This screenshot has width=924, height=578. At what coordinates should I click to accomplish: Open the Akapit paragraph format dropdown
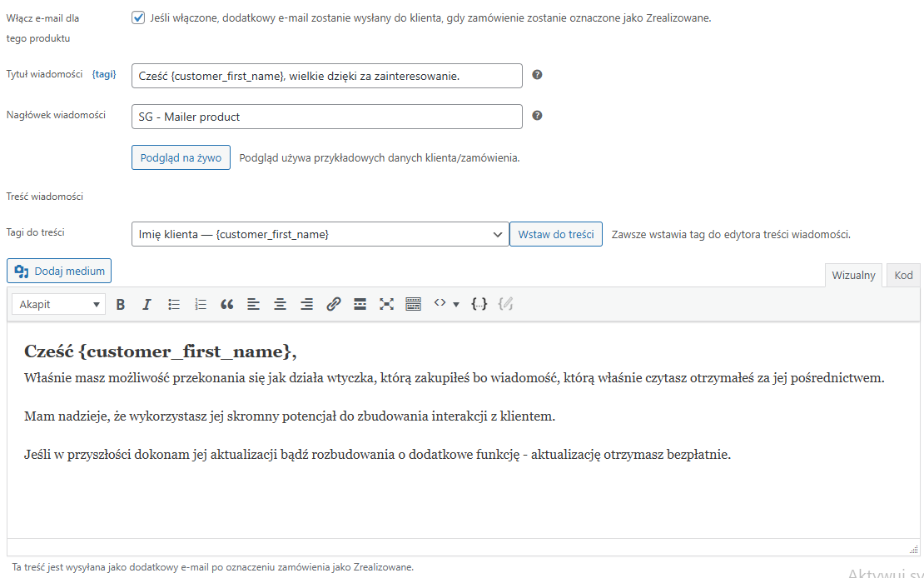click(58, 305)
